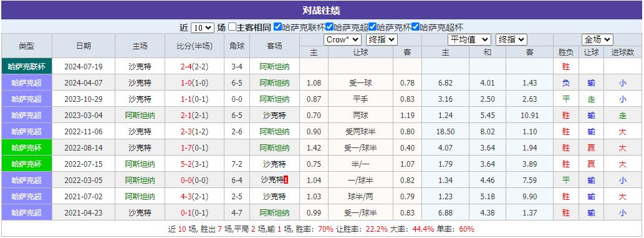
Task: Click the 对战往绩 title bar
Action: click(x=321, y=10)
